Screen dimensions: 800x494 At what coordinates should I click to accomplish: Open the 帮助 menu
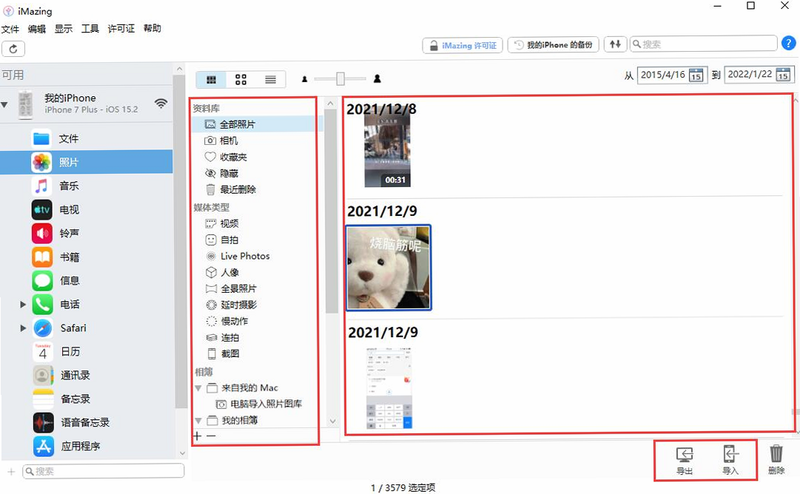152,29
